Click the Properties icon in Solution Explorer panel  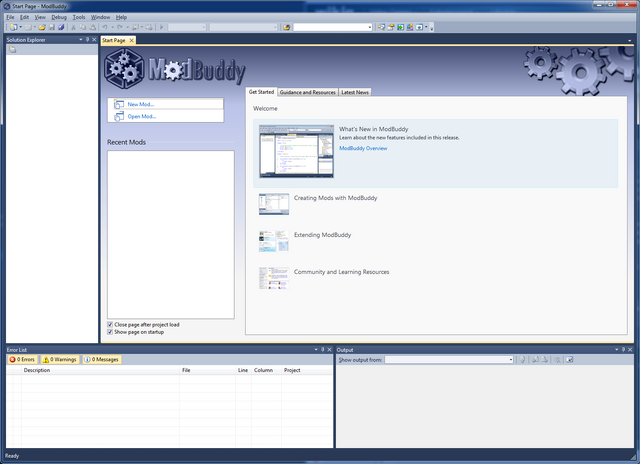coord(13,49)
